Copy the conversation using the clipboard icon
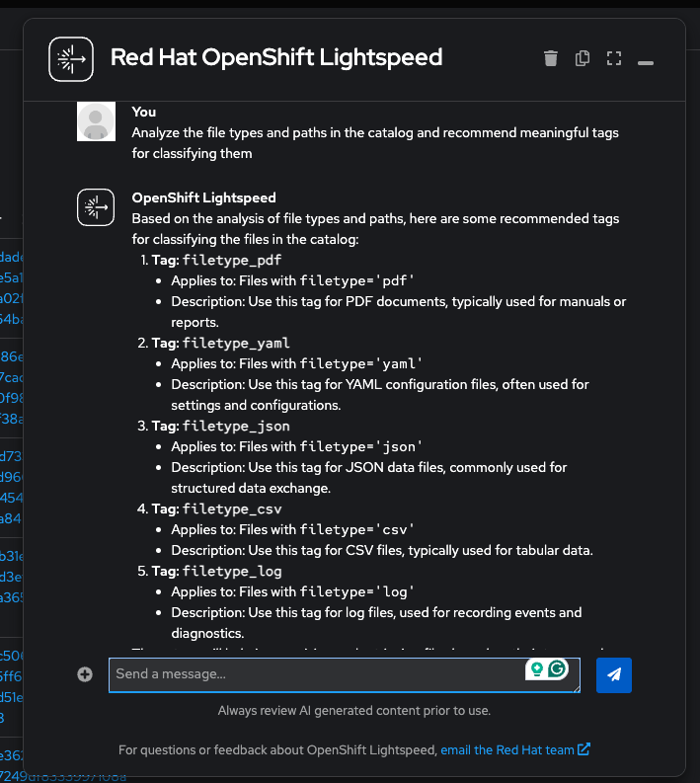Image resolution: width=700 pixels, height=783 pixels. click(x=583, y=58)
